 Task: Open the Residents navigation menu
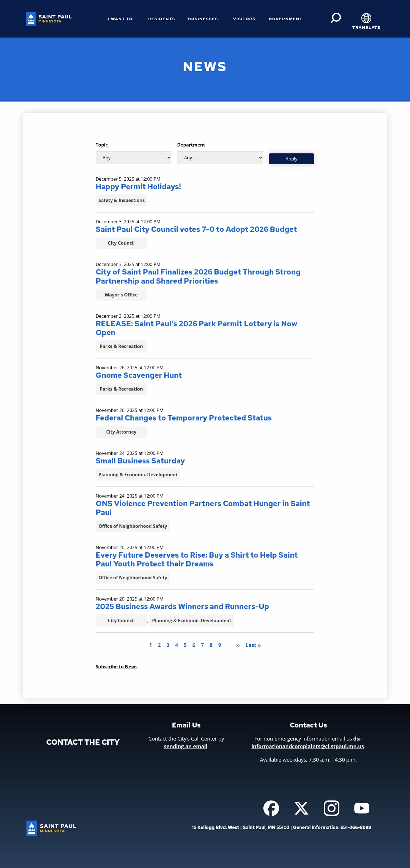(x=161, y=19)
